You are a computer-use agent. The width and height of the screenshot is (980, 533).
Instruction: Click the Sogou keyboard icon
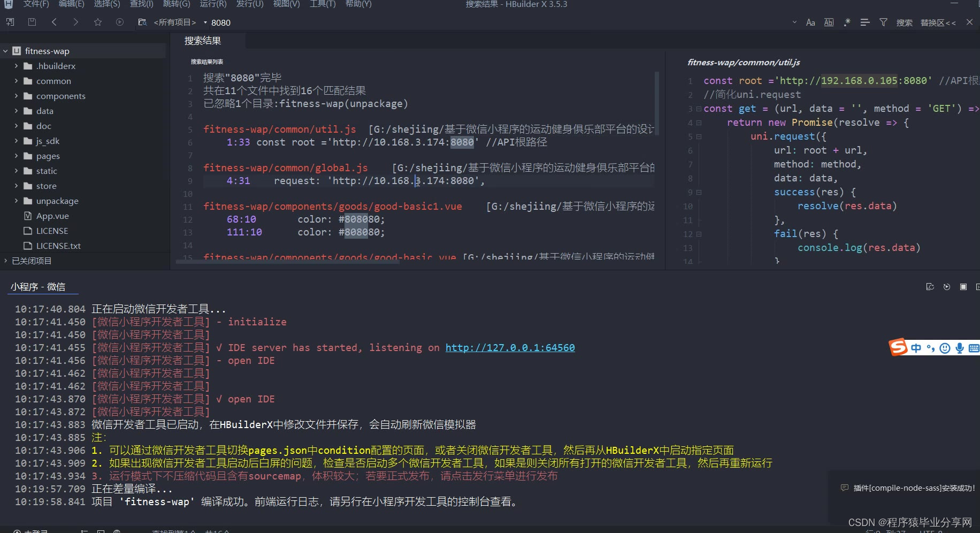[x=974, y=348]
